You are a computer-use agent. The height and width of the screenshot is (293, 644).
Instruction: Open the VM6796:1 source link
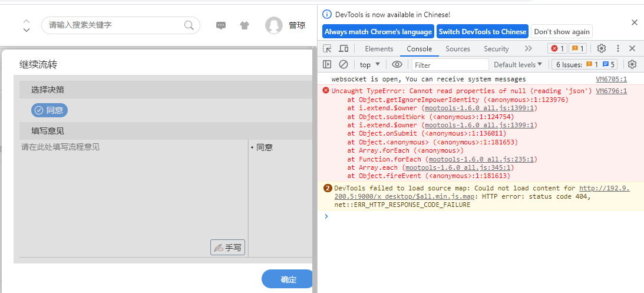pyautogui.click(x=611, y=91)
